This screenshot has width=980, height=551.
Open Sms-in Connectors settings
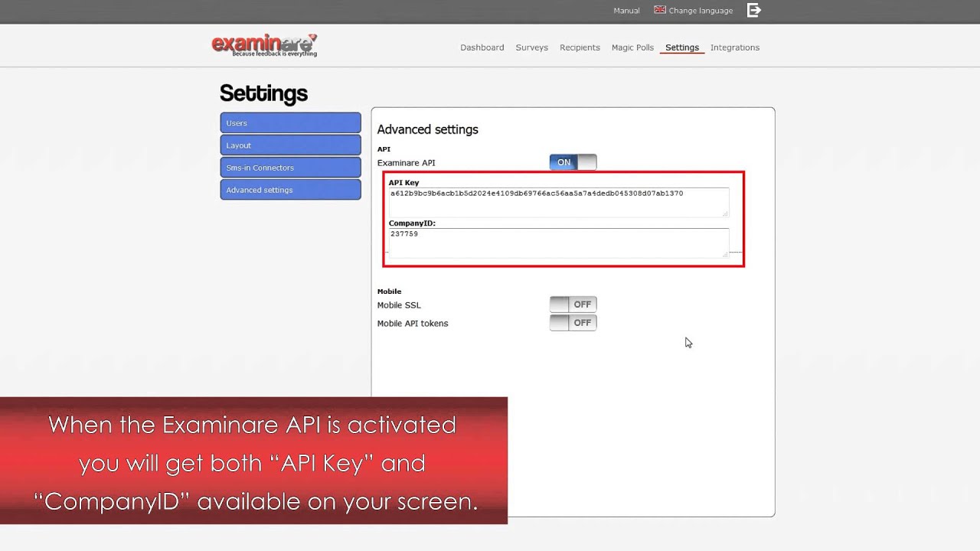point(290,167)
